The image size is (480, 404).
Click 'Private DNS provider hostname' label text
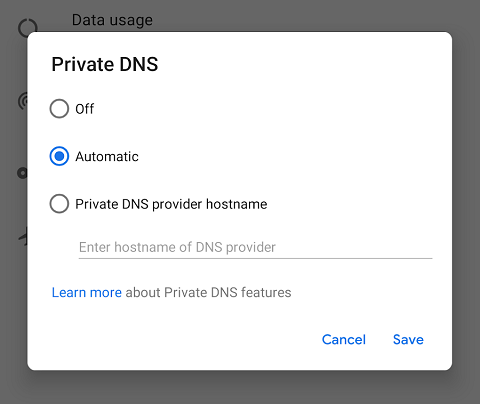coord(171,204)
